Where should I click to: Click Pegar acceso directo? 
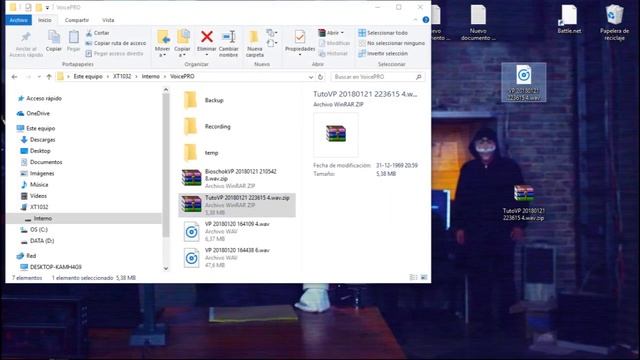[114, 53]
